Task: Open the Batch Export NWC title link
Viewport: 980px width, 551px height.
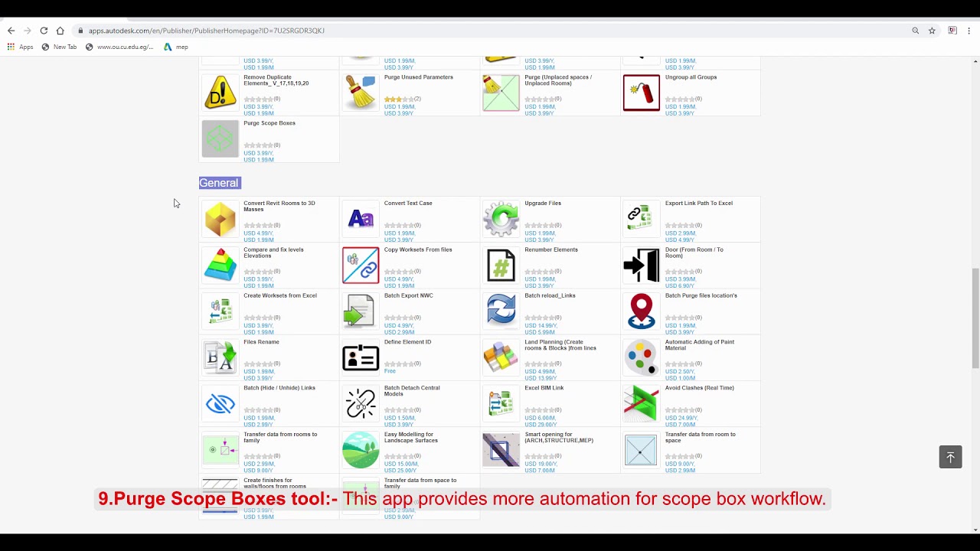Action: point(408,295)
